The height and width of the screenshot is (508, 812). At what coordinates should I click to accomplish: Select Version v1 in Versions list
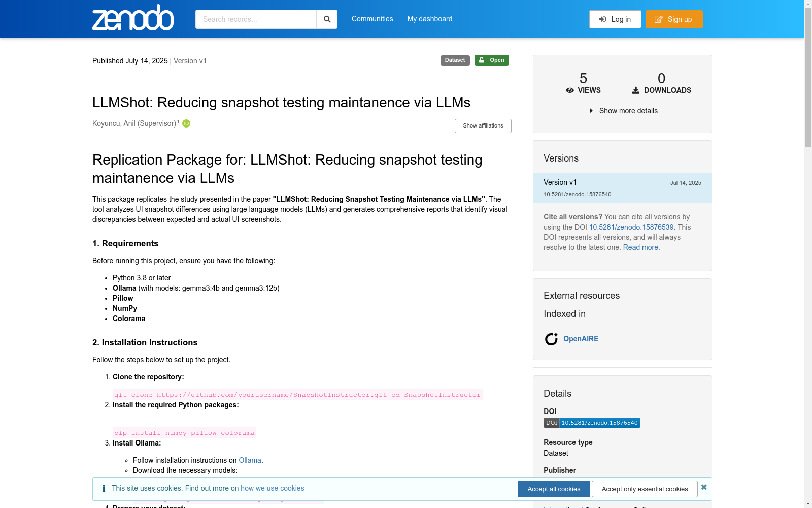point(622,188)
